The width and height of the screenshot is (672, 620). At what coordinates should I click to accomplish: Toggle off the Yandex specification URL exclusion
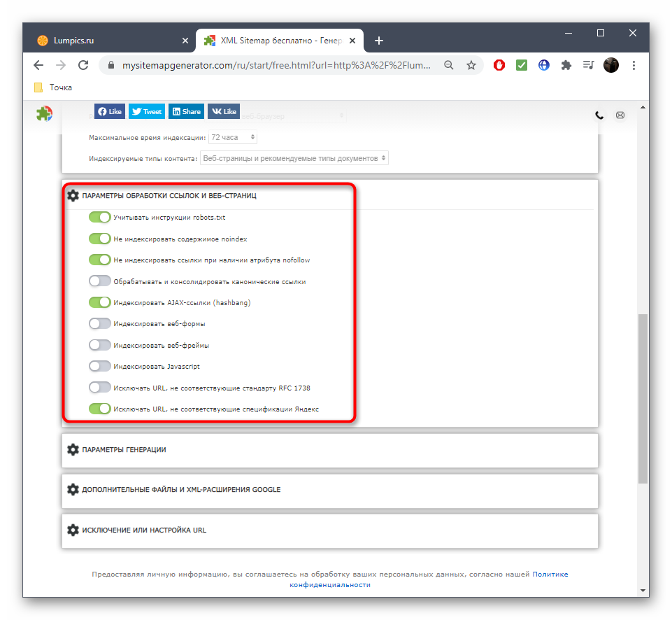pyautogui.click(x=100, y=409)
